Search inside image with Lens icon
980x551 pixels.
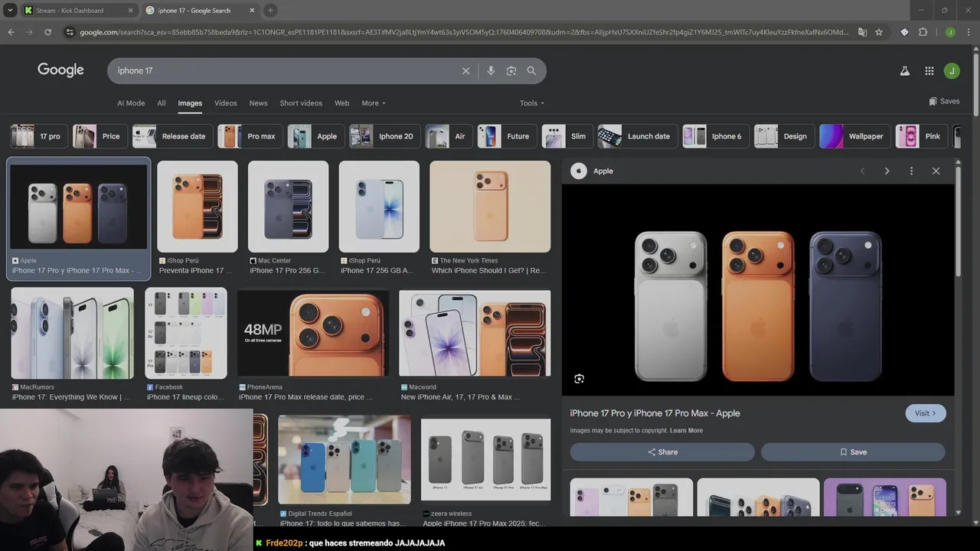pos(579,379)
